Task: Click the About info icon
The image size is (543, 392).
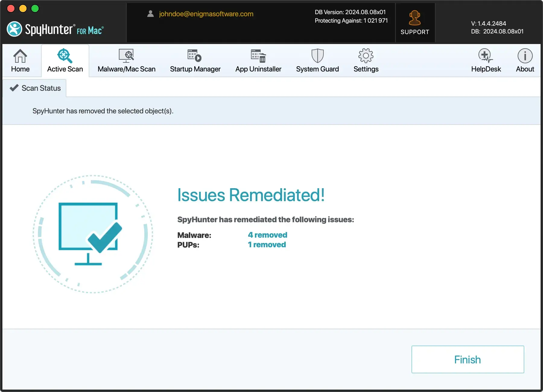Action: pos(525,56)
